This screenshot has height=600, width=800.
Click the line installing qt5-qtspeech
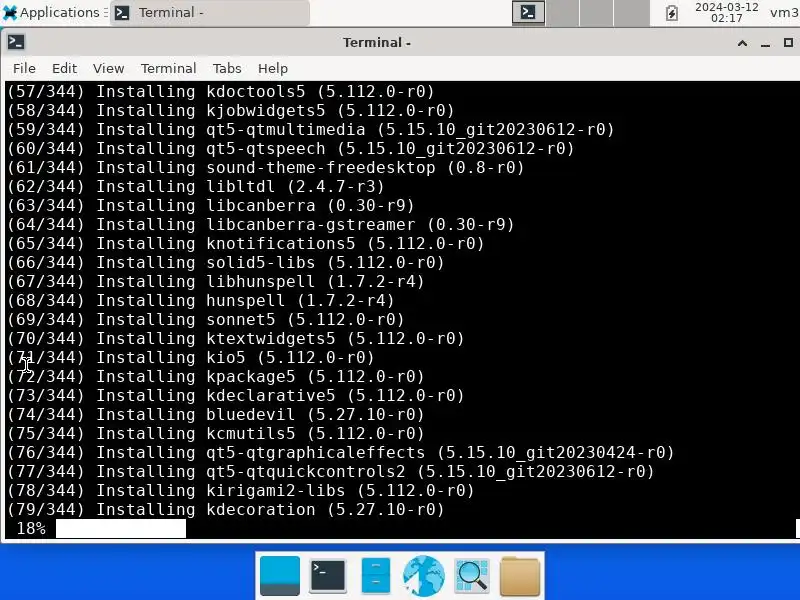tap(290, 148)
